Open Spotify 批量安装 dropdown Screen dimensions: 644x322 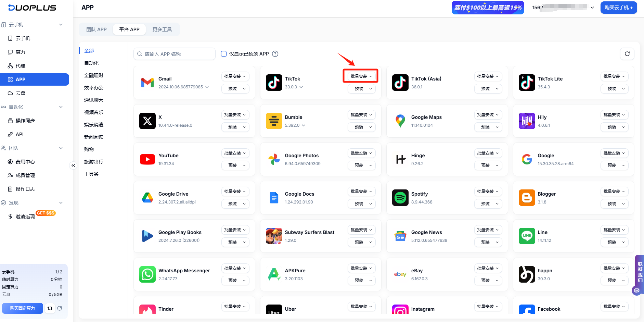point(488,191)
